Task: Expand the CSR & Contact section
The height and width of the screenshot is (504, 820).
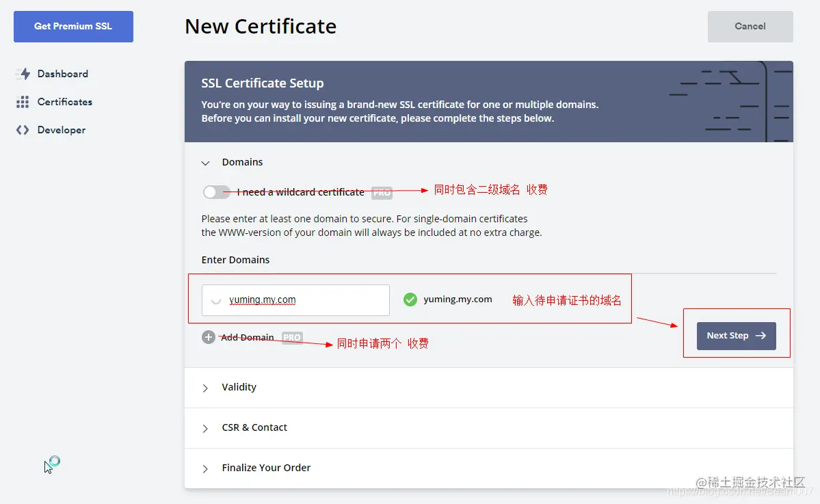Action: 254,427
